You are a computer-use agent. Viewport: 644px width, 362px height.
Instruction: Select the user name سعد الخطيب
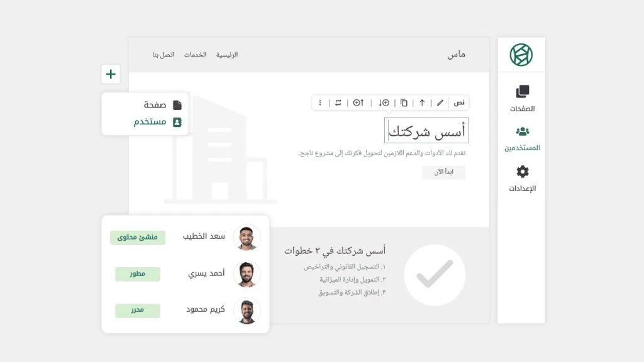[204, 236]
